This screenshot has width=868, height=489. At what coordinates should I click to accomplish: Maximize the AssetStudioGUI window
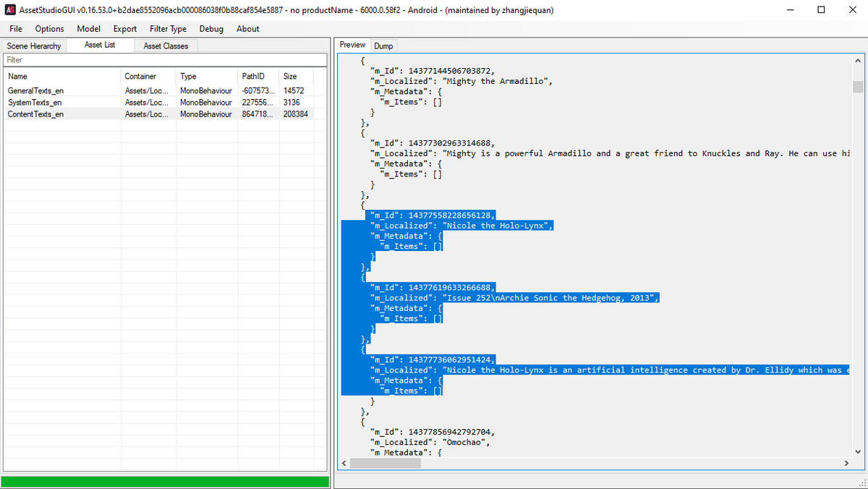coord(821,10)
